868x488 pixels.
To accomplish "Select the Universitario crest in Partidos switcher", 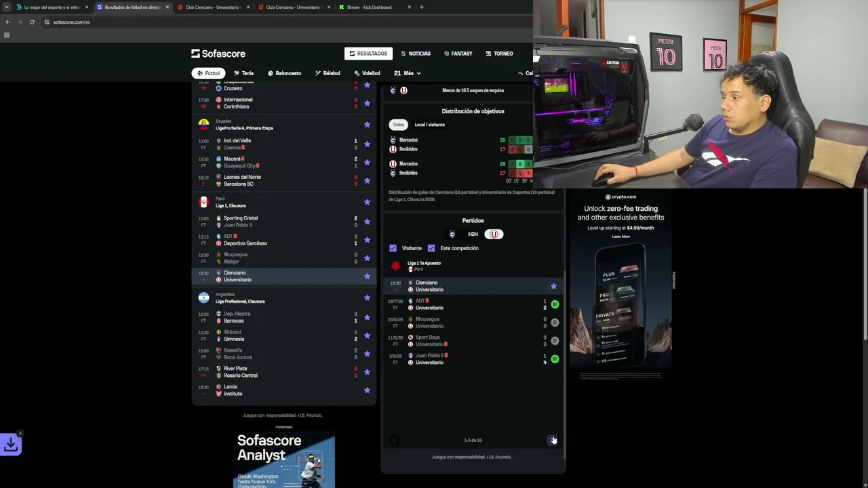I will click(494, 235).
